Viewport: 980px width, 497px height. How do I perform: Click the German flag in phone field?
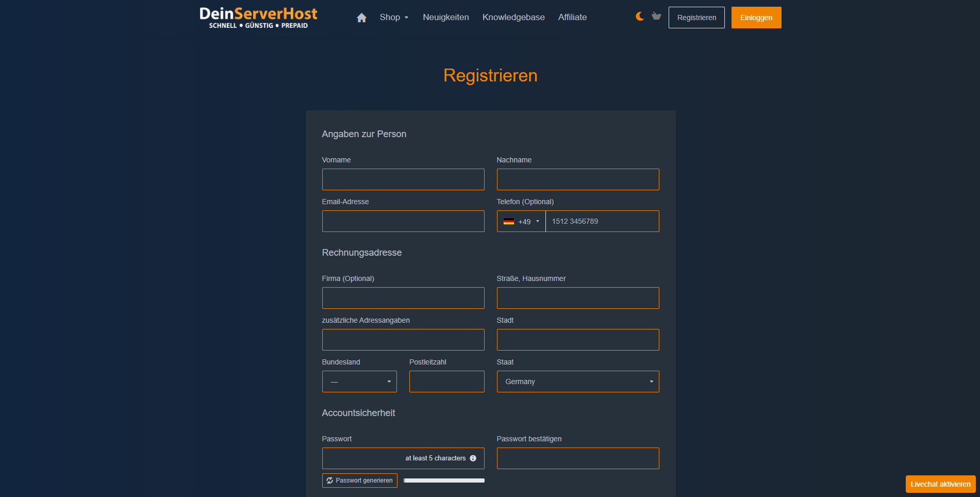509,222
